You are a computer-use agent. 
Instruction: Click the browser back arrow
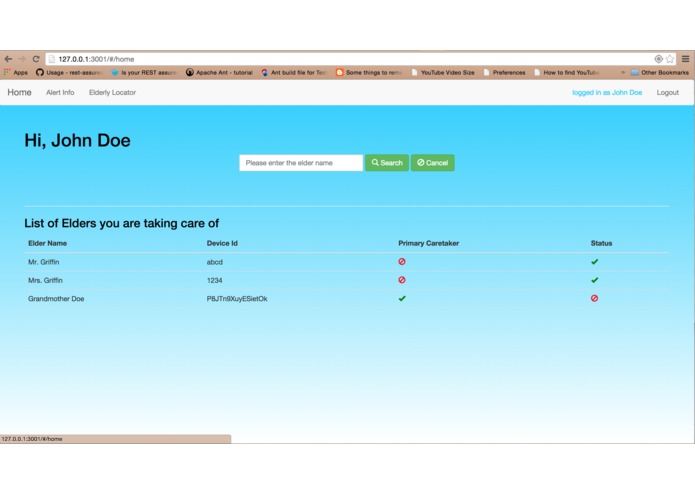8,58
